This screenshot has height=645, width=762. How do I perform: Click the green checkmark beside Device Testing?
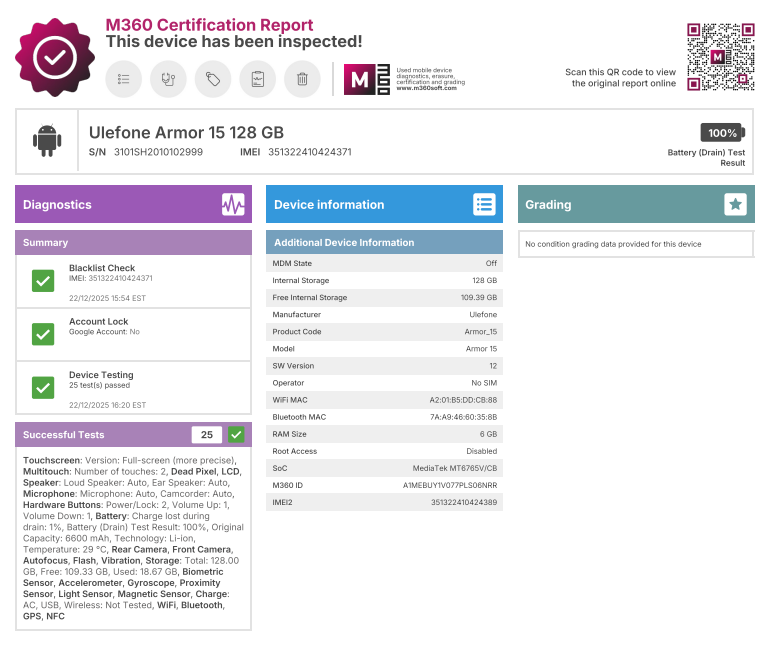[x=43, y=387]
